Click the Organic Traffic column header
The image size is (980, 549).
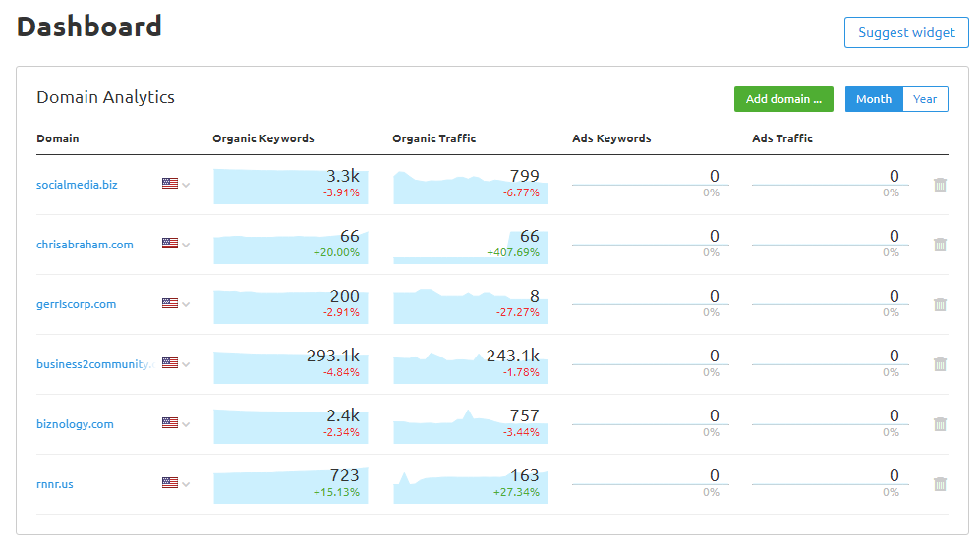[x=433, y=138]
